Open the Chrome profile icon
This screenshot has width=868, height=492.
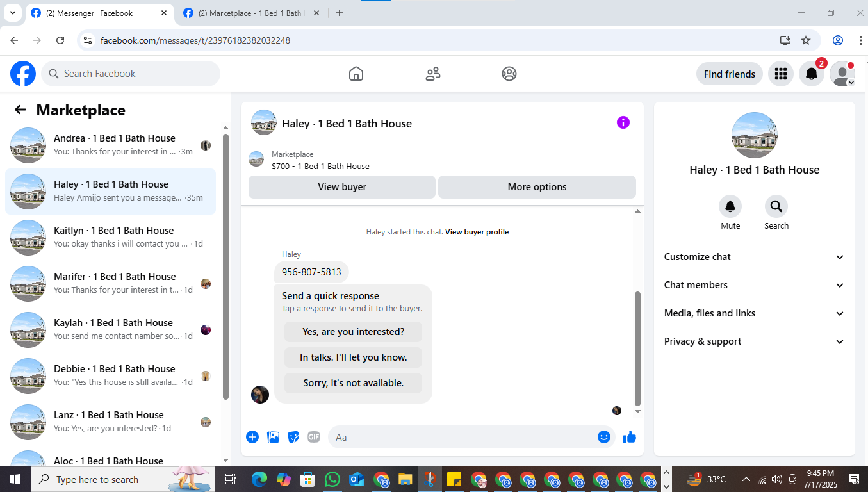coord(838,40)
